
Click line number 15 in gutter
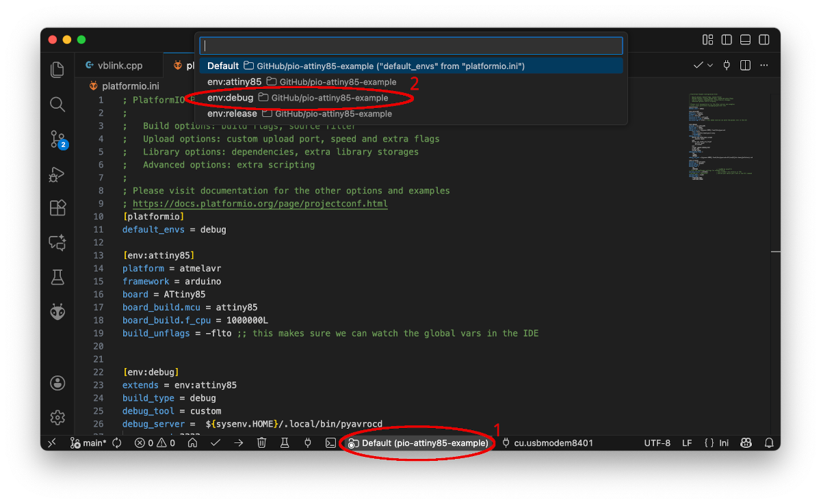[x=99, y=282]
